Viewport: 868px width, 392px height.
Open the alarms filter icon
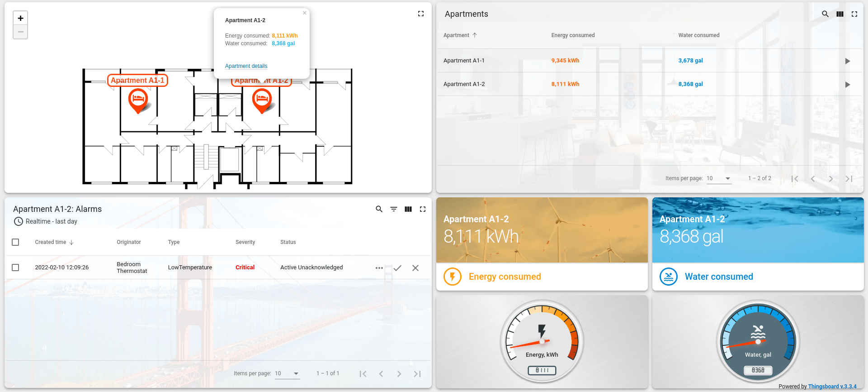394,209
